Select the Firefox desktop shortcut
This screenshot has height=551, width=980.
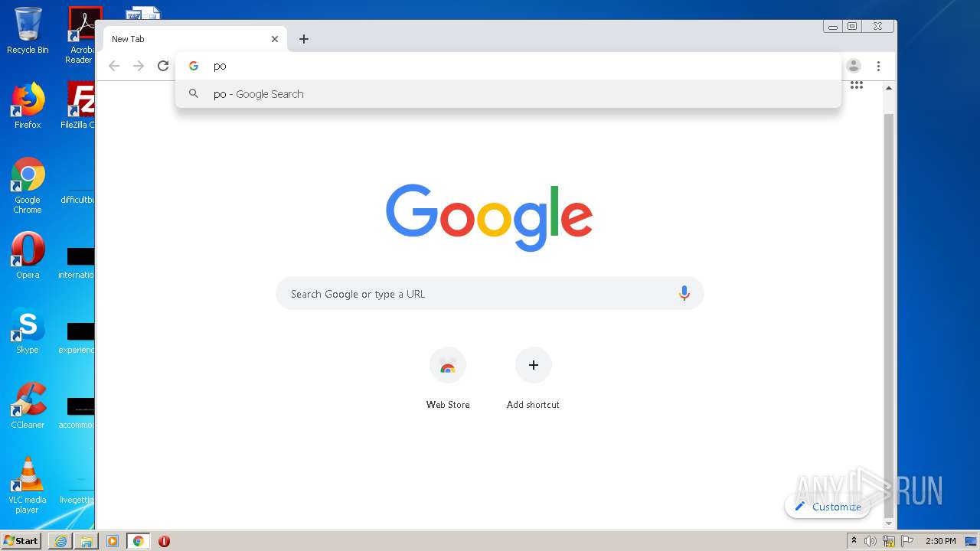[x=28, y=106]
